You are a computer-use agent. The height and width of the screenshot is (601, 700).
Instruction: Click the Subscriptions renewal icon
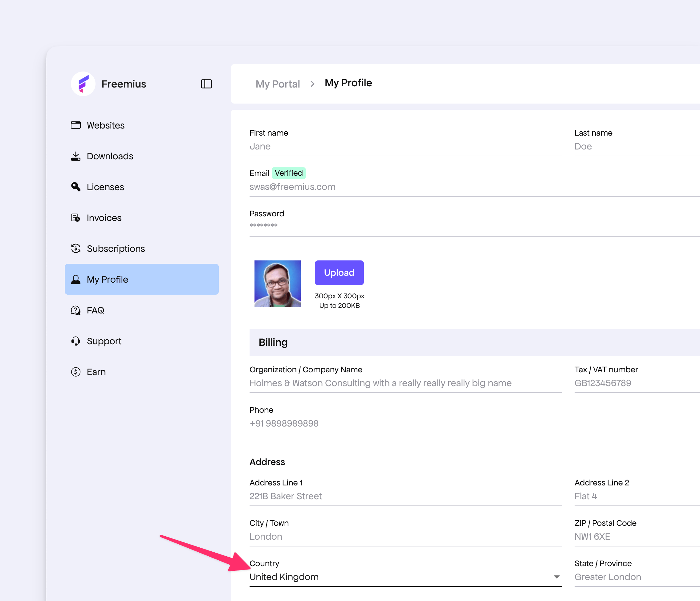click(76, 248)
